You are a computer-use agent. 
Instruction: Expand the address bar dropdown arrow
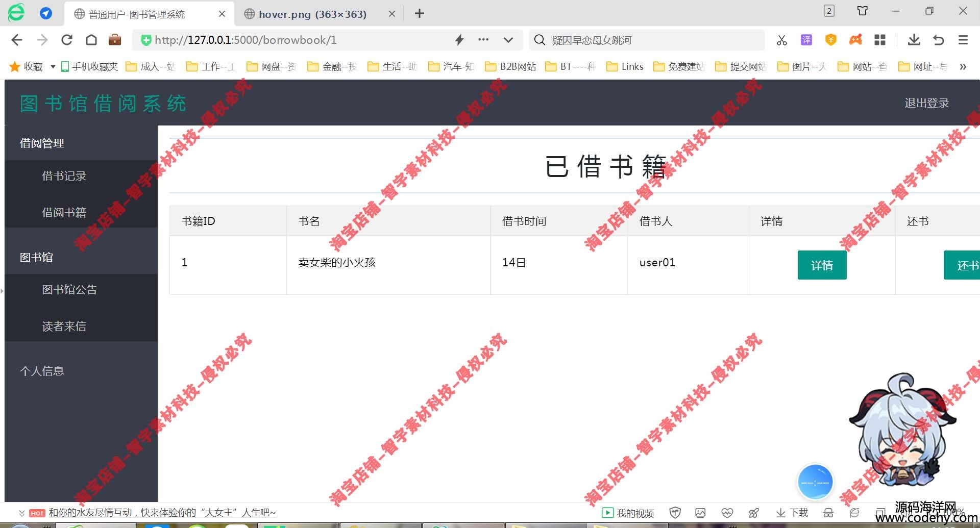coord(508,40)
